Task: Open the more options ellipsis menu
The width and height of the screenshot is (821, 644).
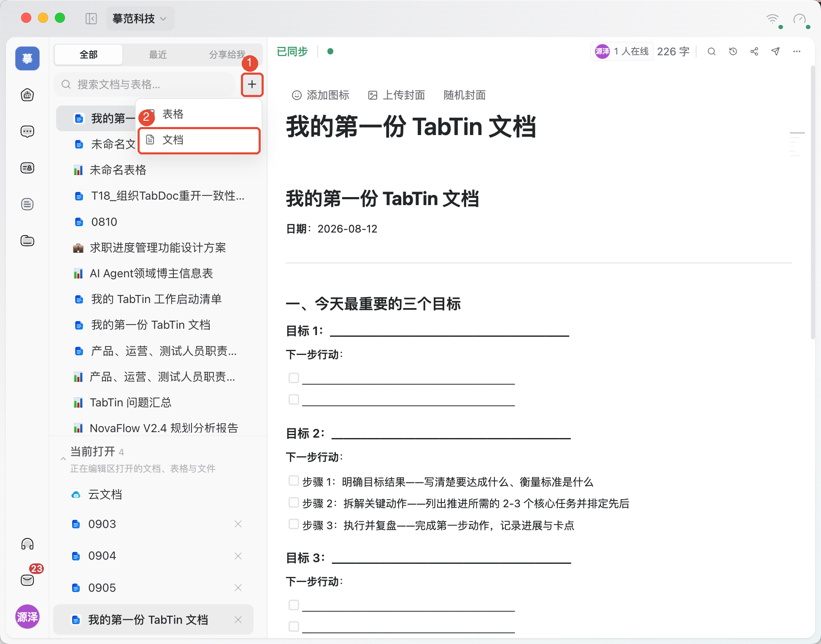Action: 797,51
